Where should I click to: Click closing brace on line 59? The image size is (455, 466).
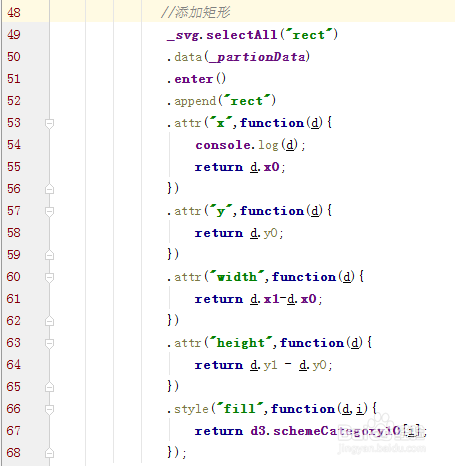(170, 254)
